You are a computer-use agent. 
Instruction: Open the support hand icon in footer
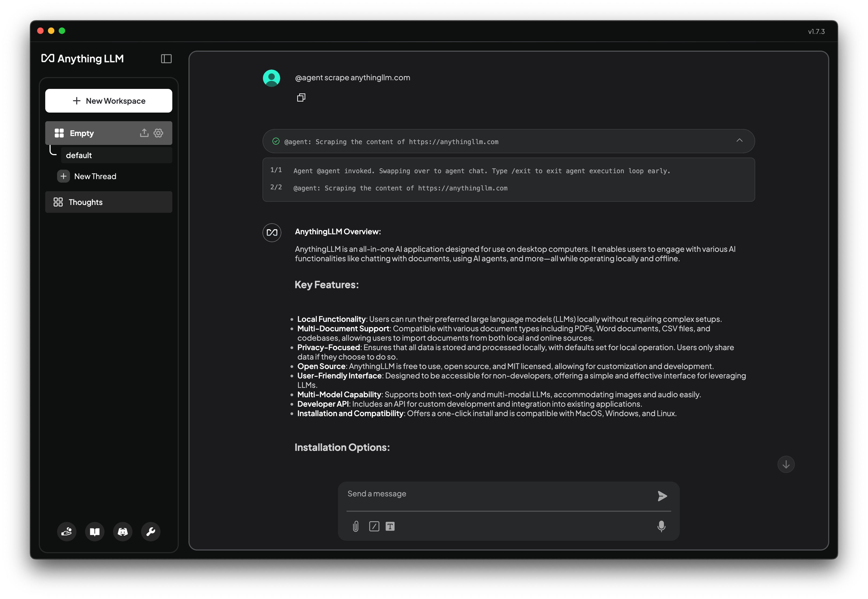tap(67, 532)
